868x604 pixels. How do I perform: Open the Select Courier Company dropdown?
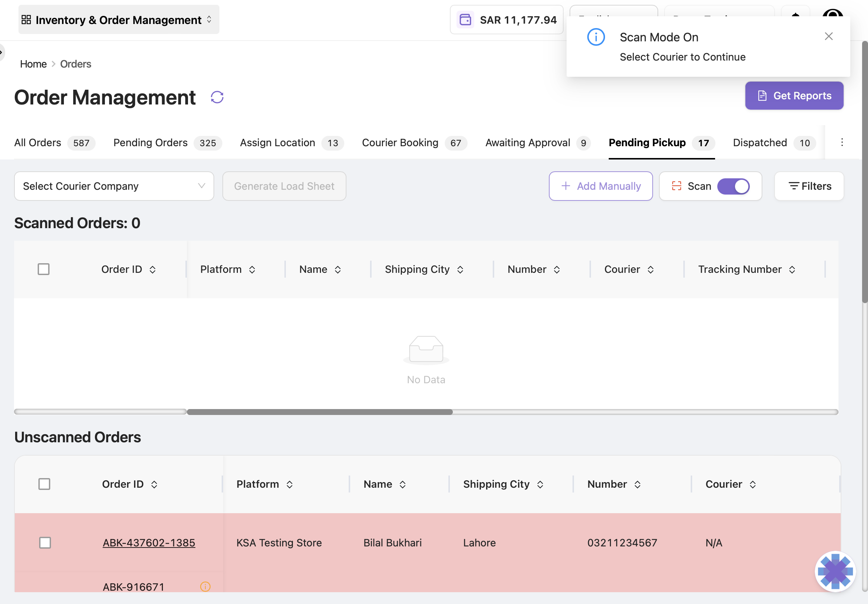114,186
